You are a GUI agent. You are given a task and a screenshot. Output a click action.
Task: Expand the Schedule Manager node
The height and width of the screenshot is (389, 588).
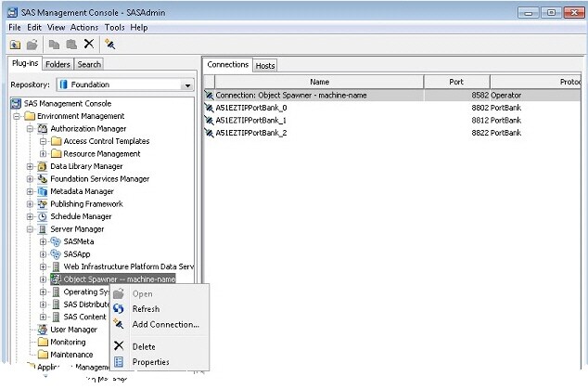30,216
